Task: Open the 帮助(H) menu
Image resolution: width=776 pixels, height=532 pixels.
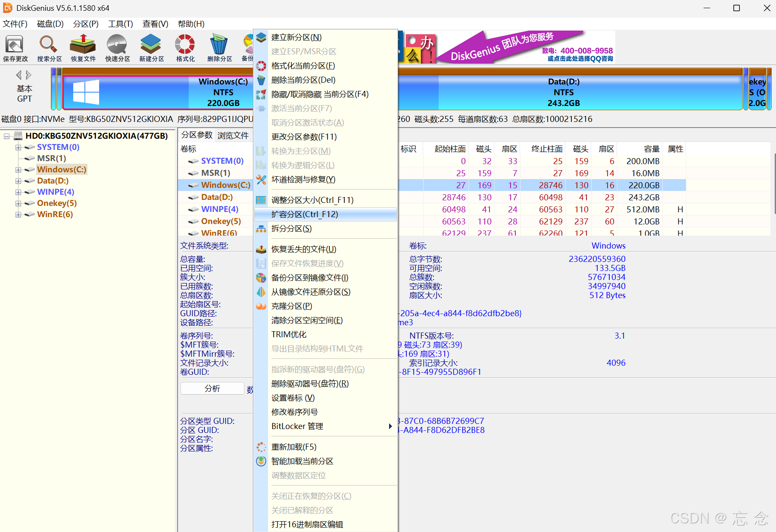Action: [191, 24]
